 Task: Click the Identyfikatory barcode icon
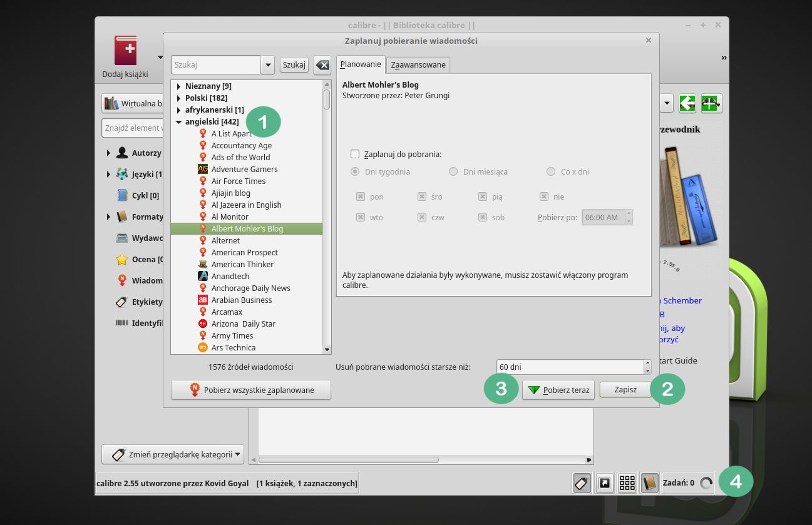pos(122,323)
